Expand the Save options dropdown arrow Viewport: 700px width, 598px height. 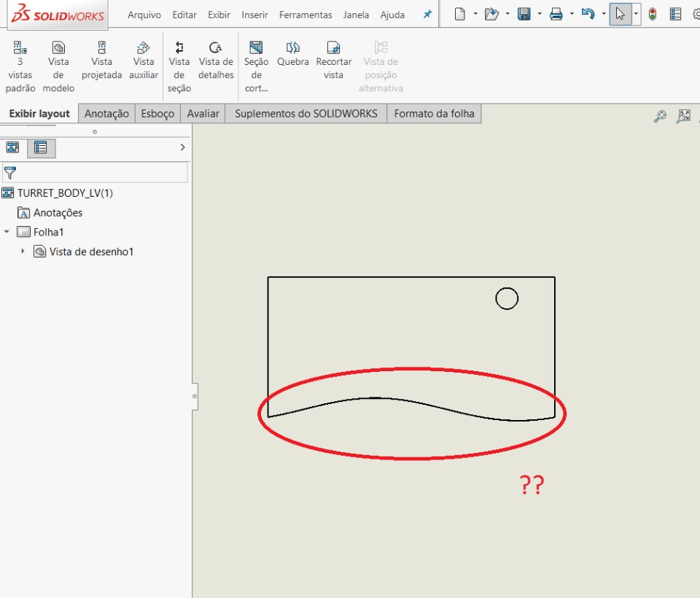tap(540, 15)
